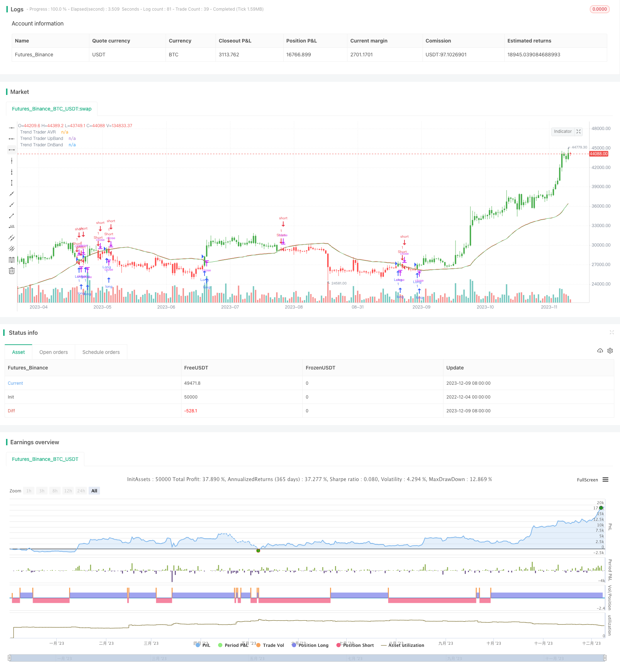This screenshot has height=672, width=620.
Task: Click the cloud download icon in Status info
Action: (600, 351)
